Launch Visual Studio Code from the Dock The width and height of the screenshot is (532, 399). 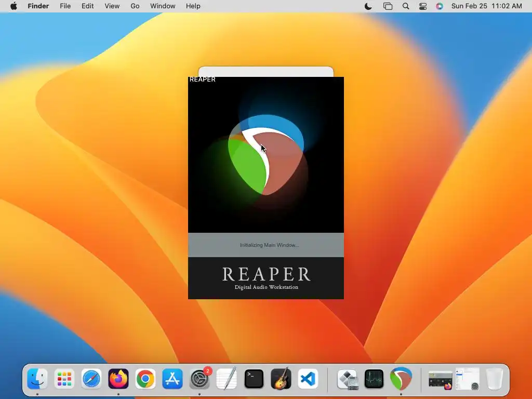pos(308,379)
